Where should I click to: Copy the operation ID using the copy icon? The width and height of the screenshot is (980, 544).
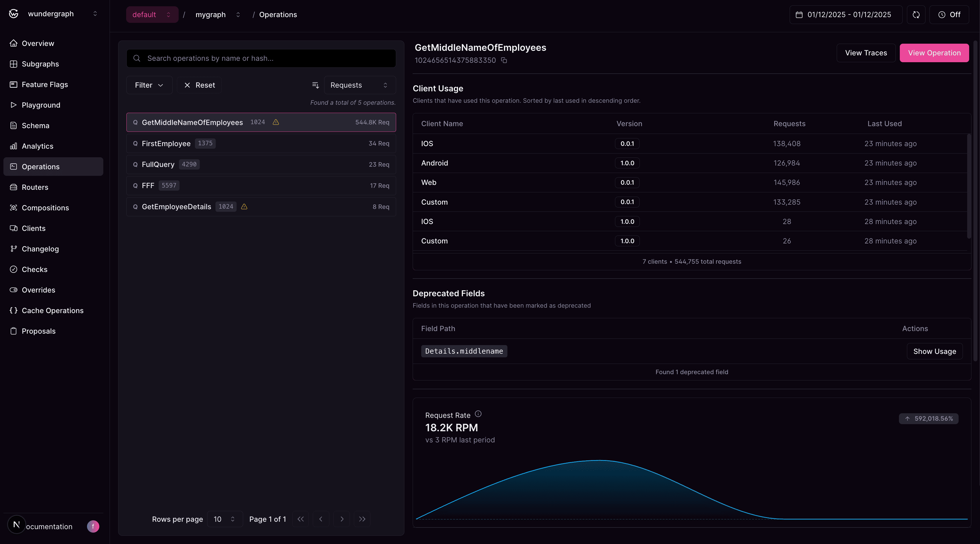(504, 61)
